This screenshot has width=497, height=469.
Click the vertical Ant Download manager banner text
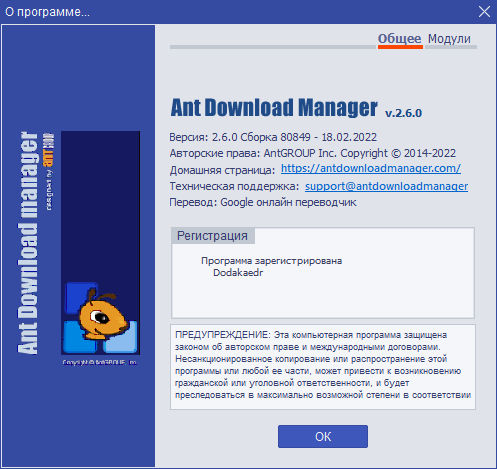click(x=28, y=243)
